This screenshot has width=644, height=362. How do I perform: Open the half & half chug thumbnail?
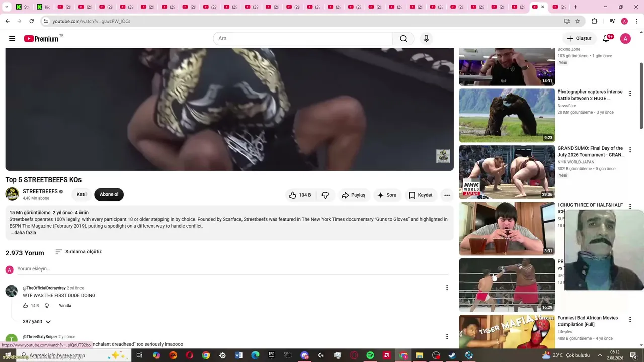[x=507, y=229]
